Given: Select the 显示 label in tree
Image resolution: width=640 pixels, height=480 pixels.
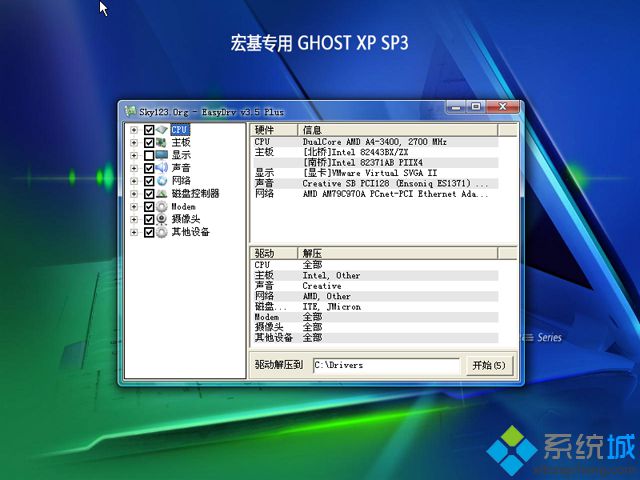Looking at the screenshot, I should (181, 155).
